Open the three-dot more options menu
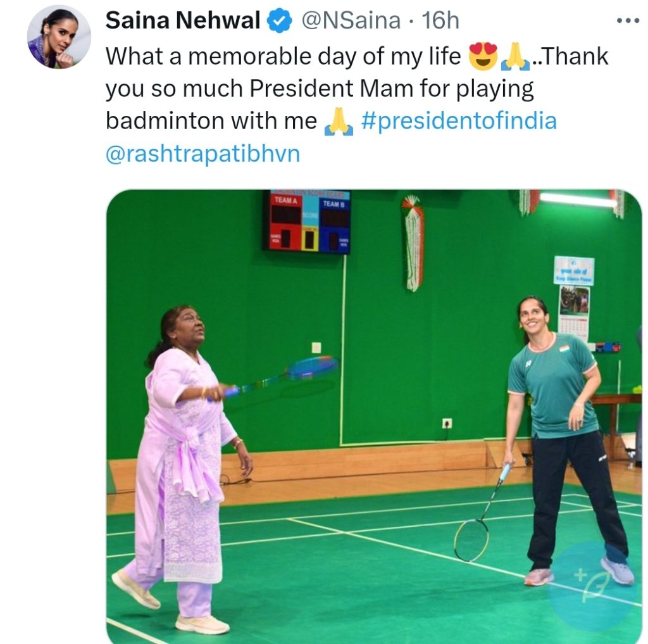 coord(628,20)
